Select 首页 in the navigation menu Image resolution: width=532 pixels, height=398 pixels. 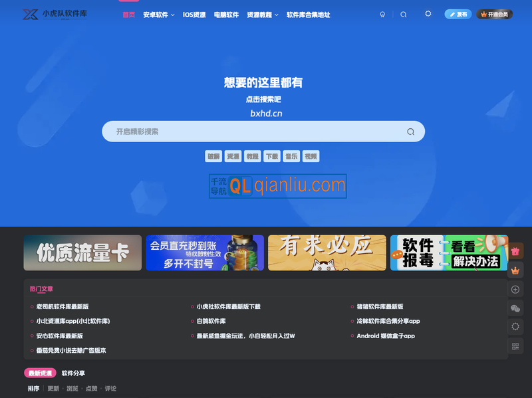tap(128, 13)
